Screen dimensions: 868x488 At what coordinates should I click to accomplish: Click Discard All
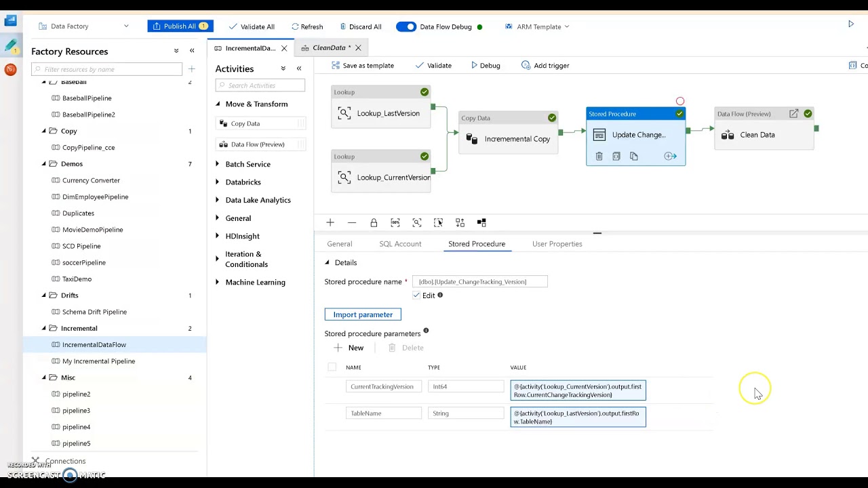click(x=361, y=26)
